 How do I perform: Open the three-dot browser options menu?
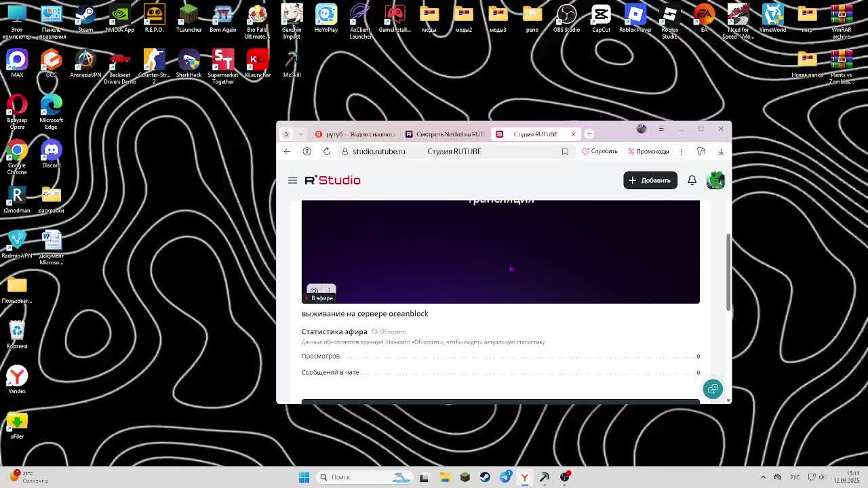pos(681,151)
